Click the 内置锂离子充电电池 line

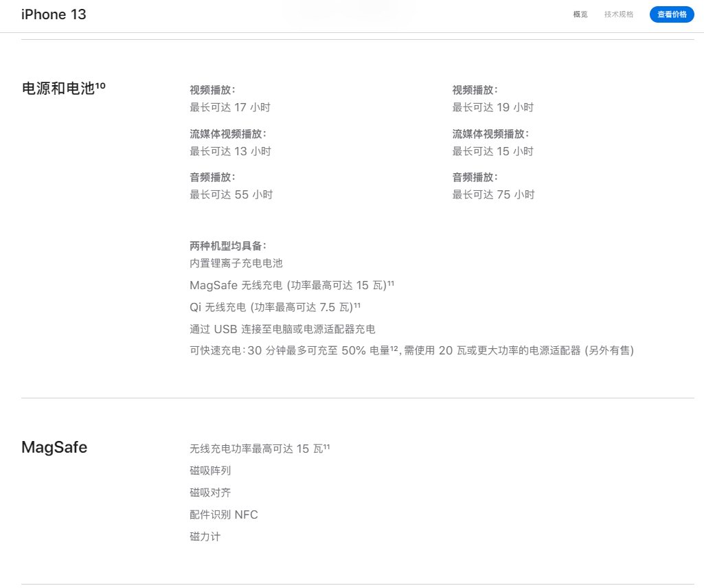236,263
